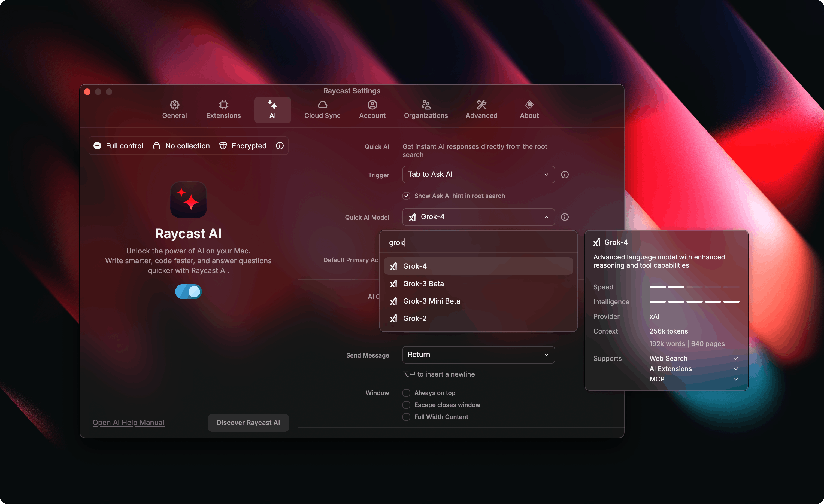Click the Speed rating bar
Image resolution: width=824 pixels, height=504 pixels.
694,287
